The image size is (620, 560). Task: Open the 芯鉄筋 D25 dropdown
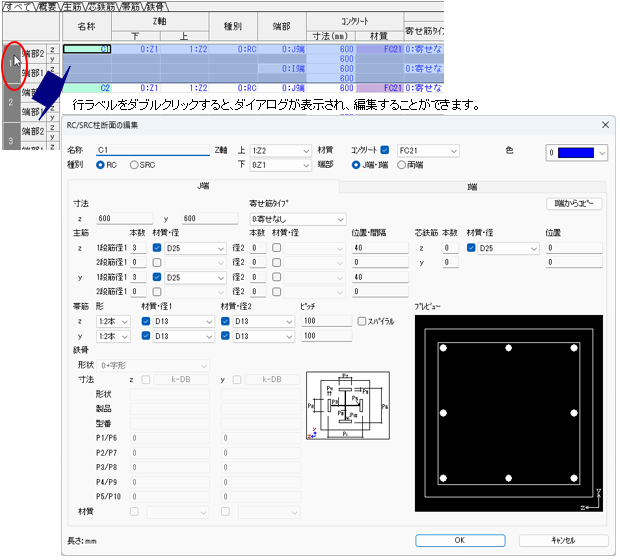click(508, 248)
